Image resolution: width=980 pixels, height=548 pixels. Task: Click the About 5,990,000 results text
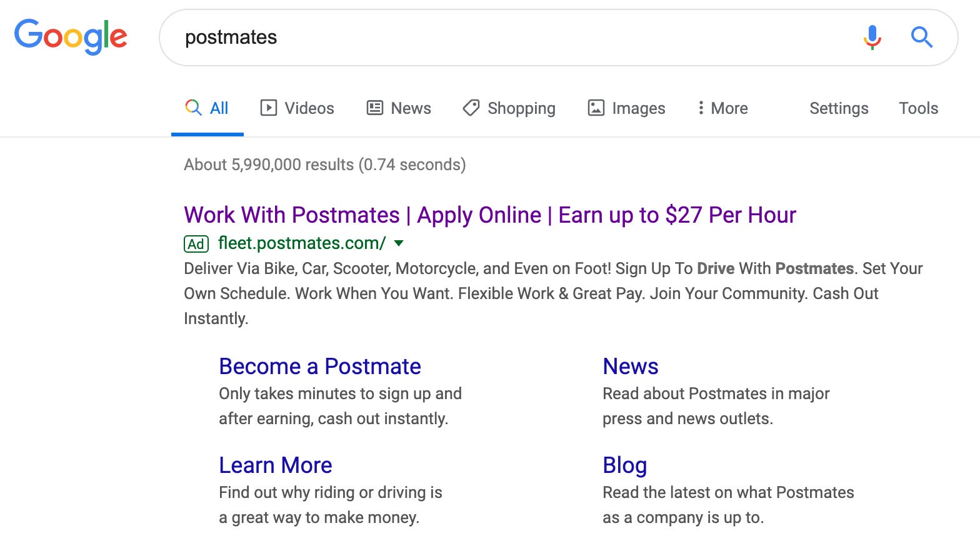pos(325,165)
